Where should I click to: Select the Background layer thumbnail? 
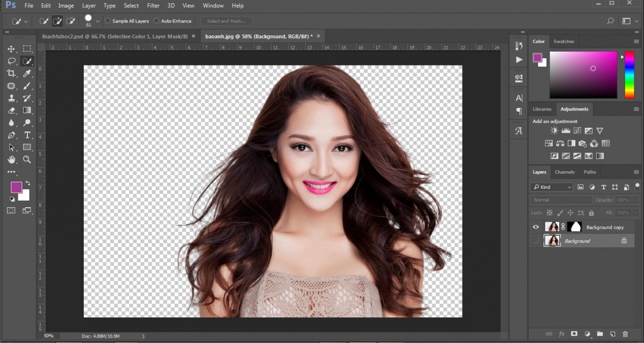(x=552, y=241)
